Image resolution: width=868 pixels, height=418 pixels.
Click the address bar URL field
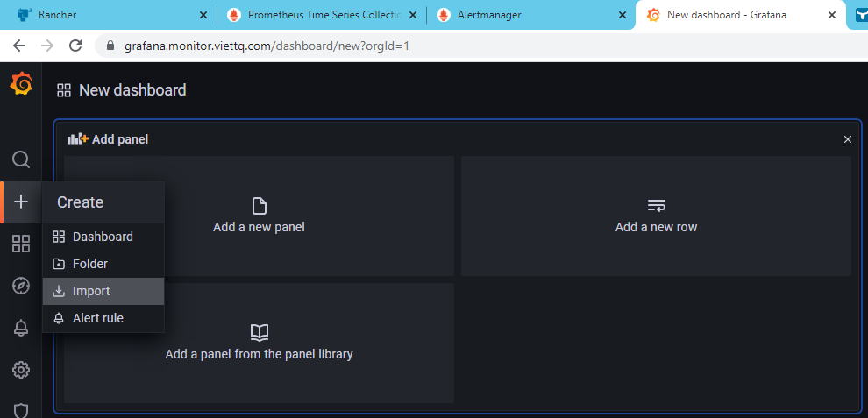[481, 46]
